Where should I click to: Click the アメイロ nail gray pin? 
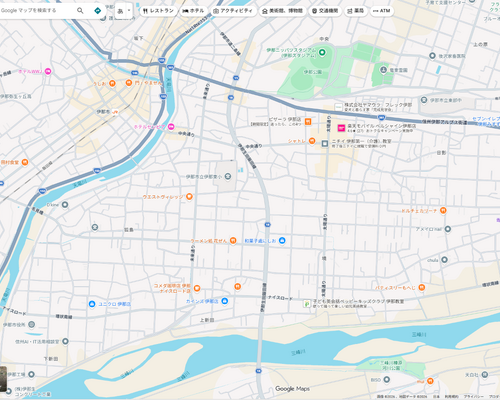point(448,229)
